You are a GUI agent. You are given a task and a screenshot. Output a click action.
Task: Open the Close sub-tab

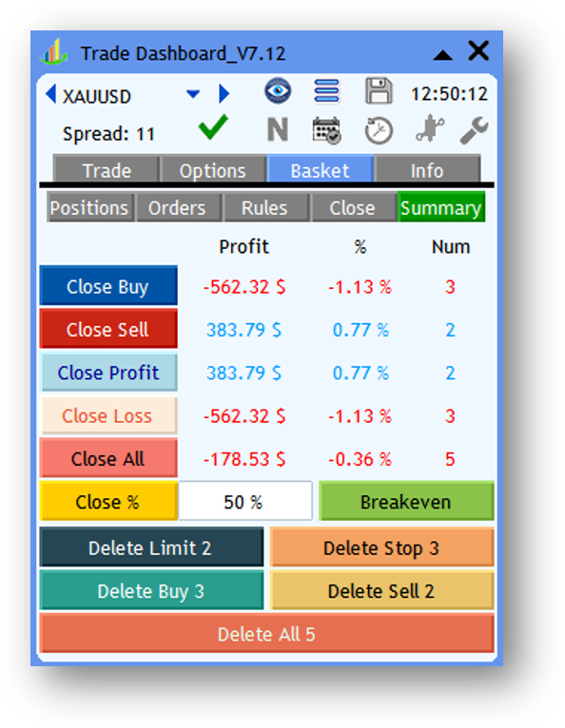point(353,207)
